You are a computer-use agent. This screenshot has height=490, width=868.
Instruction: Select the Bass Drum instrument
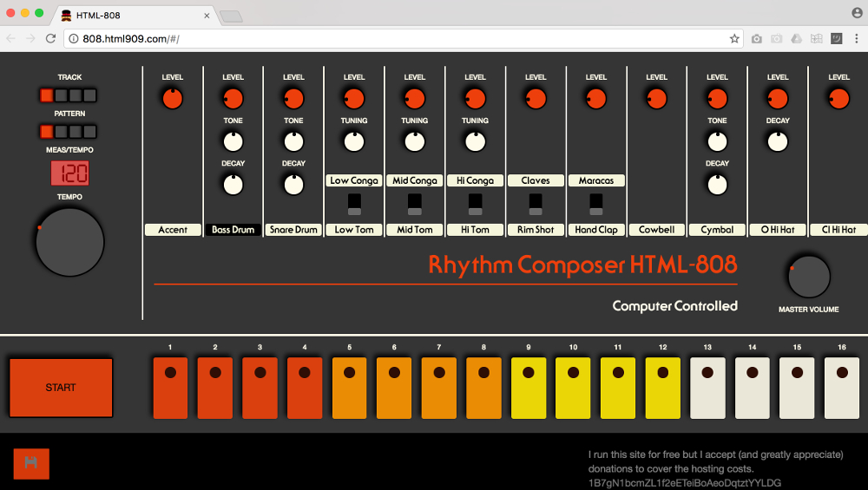tap(233, 230)
